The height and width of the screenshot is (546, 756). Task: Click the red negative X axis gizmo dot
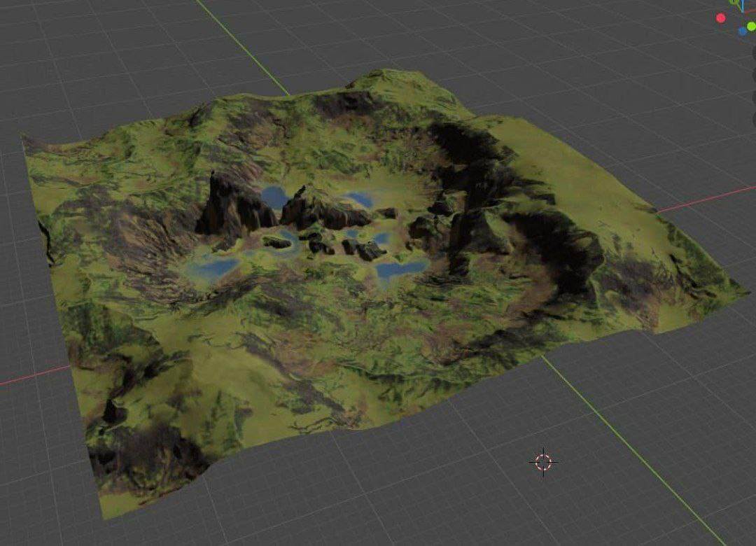721,18
